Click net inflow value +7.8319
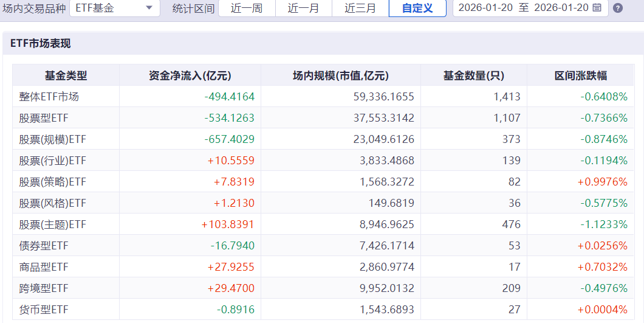Image resolution: width=644 pixels, height=323 pixels. (x=234, y=182)
